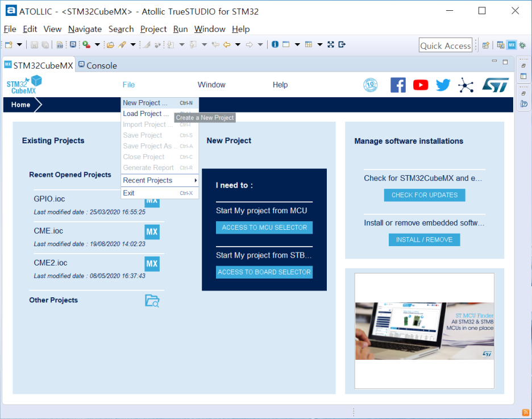
Task: Click the run configuration icon with red toolbox
Action: click(86, 44)
